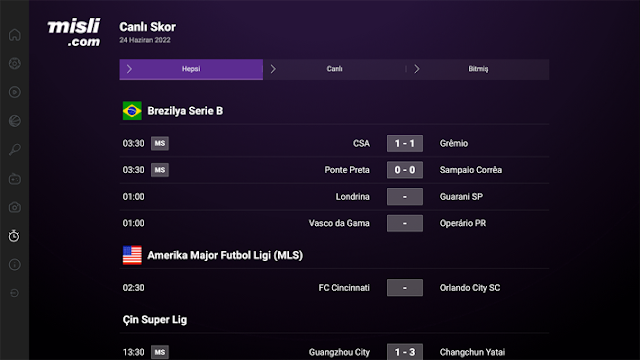Select the CSA team name
The height and width of the screenshot is (360, 640).
point(361,143)
